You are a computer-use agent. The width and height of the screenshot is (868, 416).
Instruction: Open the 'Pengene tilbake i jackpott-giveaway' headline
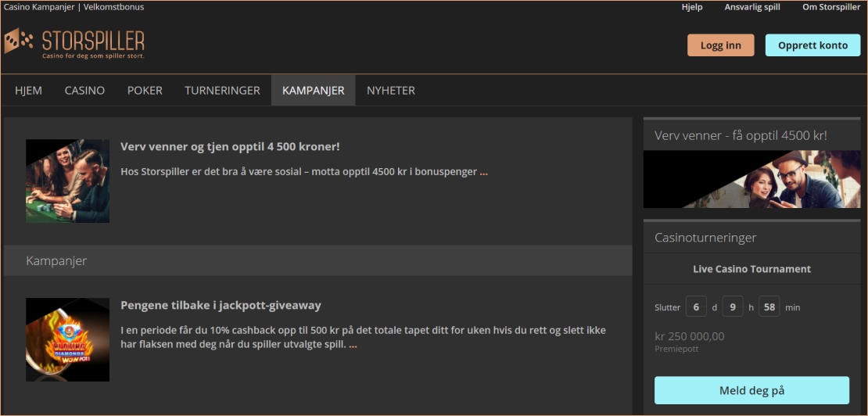(x=221, y=305)
